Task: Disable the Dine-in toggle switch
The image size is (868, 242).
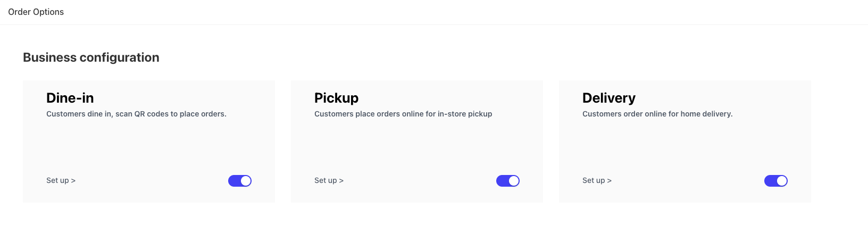Action: (240, 181)
